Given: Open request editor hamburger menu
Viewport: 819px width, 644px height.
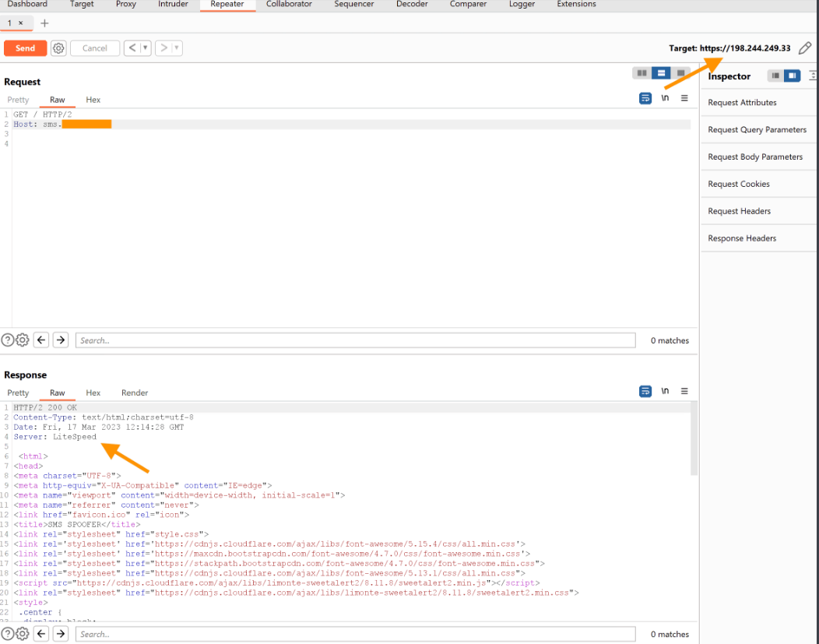Looking at the screenshot, I should coord(684,98).
